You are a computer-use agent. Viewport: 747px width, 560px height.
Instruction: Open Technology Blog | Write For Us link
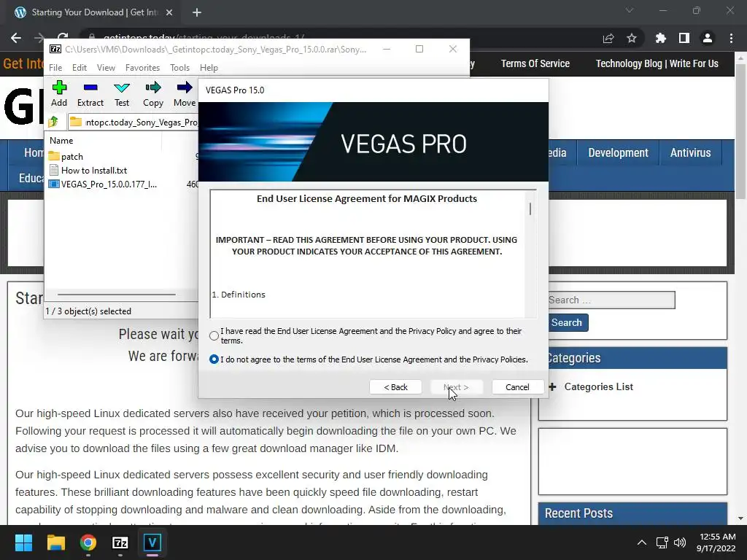pos(657,63)
